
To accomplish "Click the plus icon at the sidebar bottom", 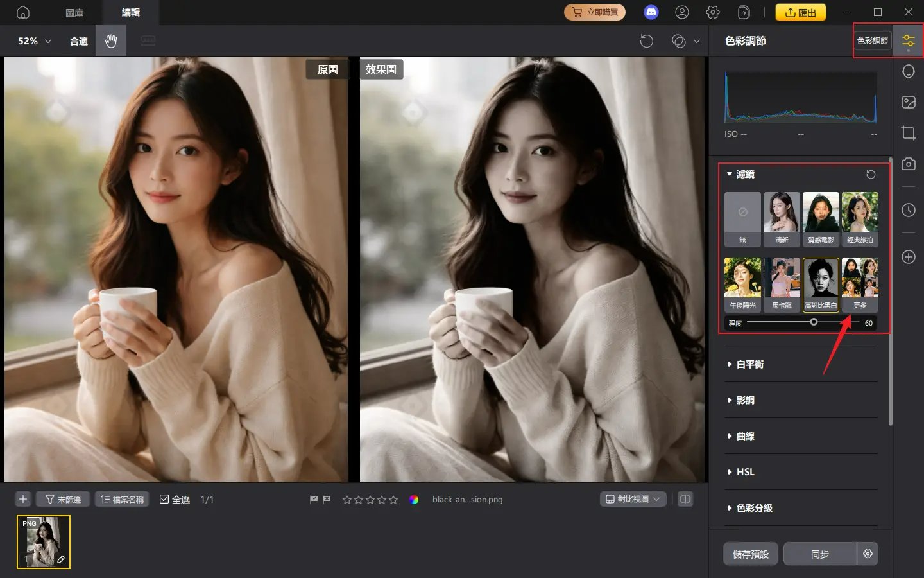I will click(908, 257).
